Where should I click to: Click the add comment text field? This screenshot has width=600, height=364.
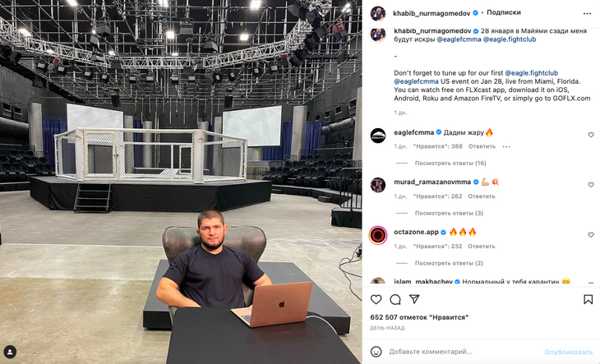tap(463, 352)
